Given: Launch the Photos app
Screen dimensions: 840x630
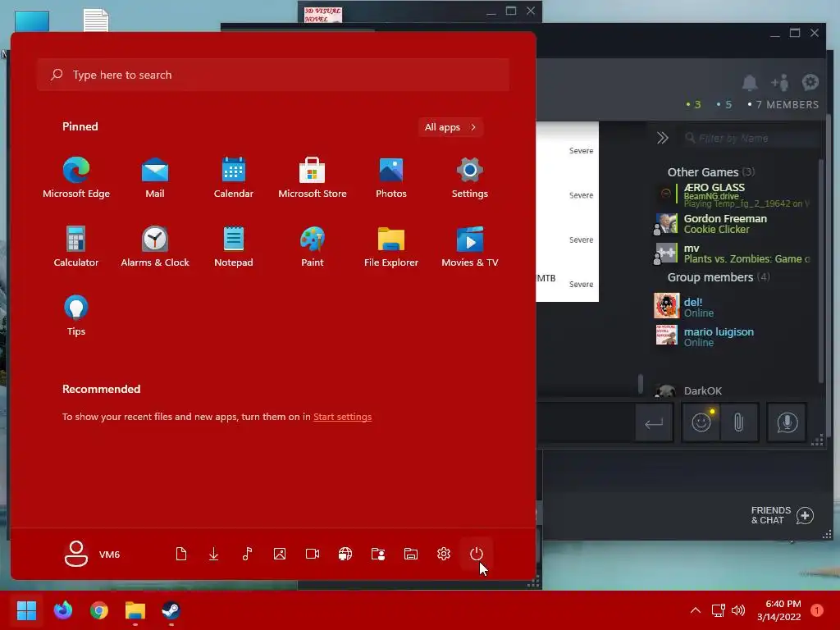Looking at the screenshot, I should click(391, 178).
